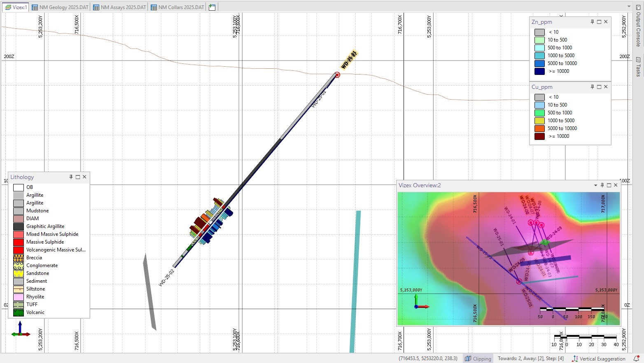Expand the window tab list dropdown
644x363 pixels.
629,7
